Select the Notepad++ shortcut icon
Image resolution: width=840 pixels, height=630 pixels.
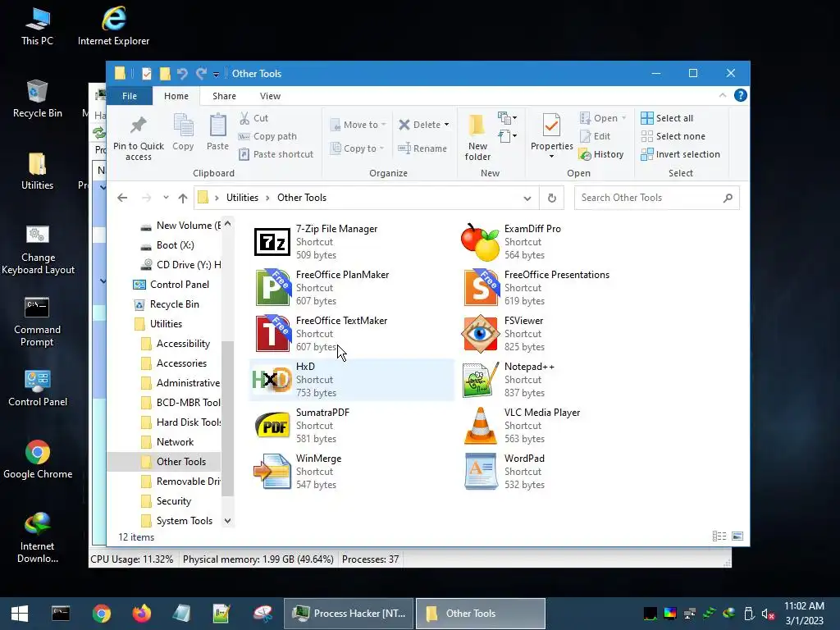coord(480,380)
